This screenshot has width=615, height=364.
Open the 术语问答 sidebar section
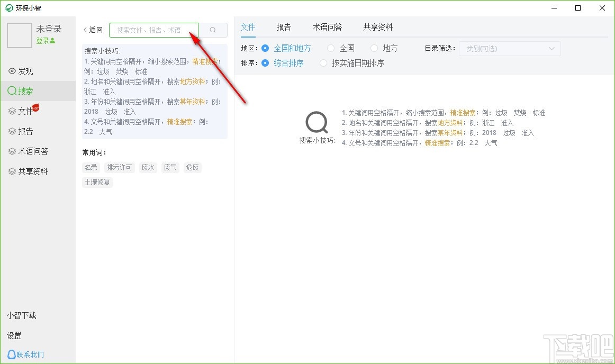pos(29,151)
